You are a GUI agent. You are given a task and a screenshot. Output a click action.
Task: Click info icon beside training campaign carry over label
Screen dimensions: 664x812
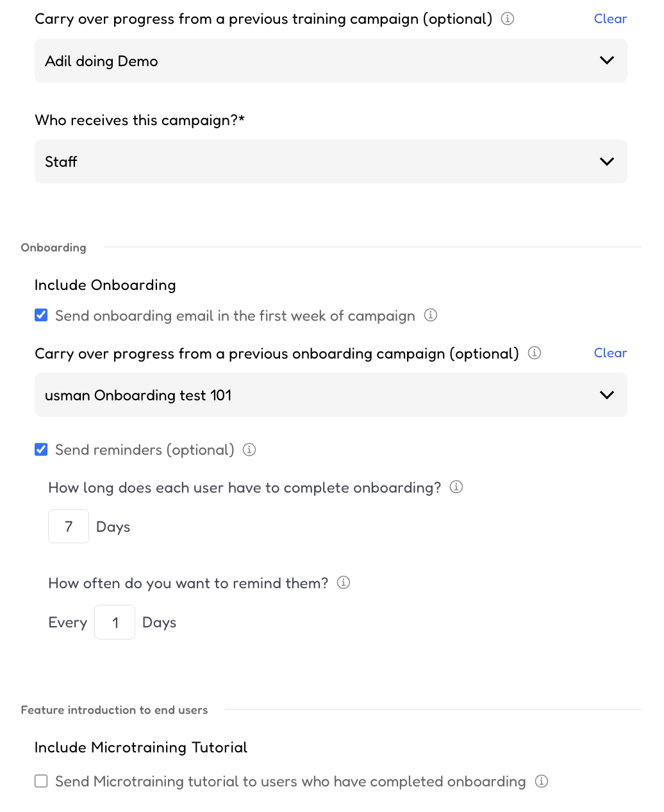pyautogui.click(x=507, y=19)
